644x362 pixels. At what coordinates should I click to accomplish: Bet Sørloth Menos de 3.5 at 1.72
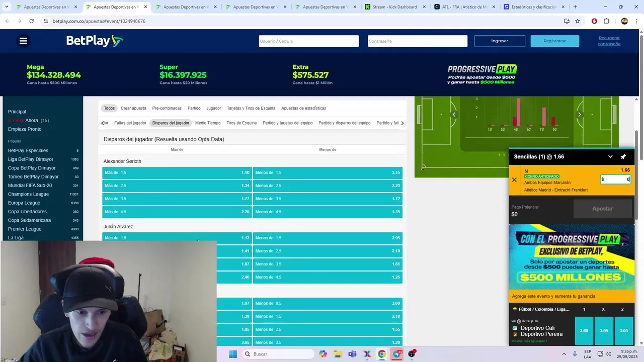[328, 199]
